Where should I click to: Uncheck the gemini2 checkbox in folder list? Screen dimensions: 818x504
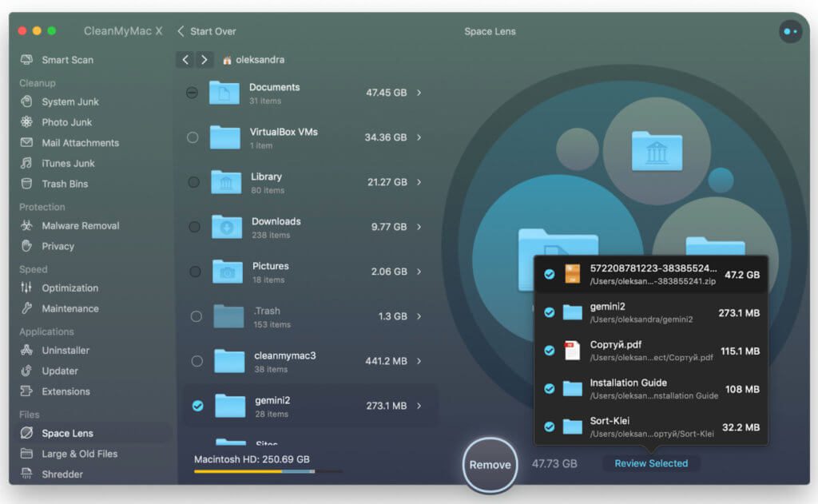198,406
